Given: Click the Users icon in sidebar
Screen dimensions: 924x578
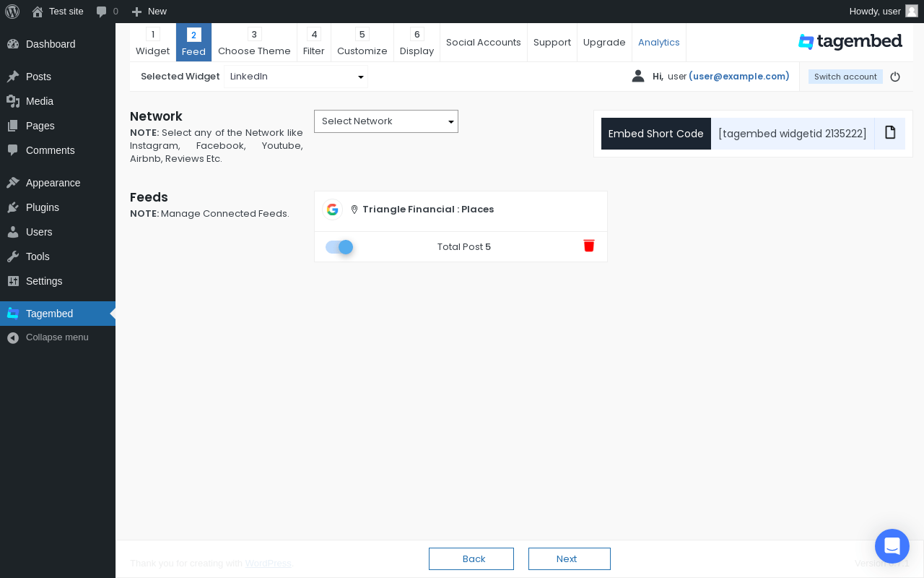Looking at the screenshot, I should pos(13,232).
